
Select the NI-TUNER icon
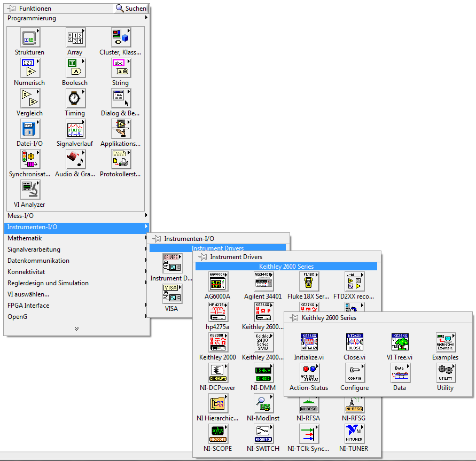point(354,434)
